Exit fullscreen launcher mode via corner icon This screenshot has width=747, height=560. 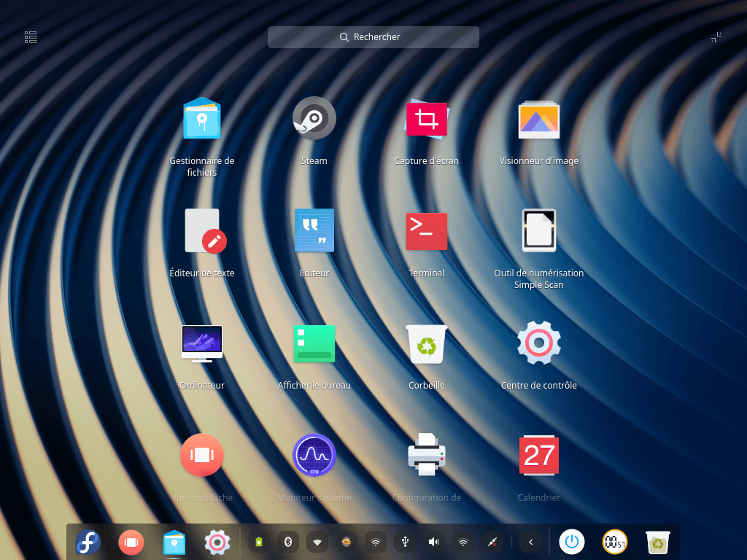coord(716,37)
